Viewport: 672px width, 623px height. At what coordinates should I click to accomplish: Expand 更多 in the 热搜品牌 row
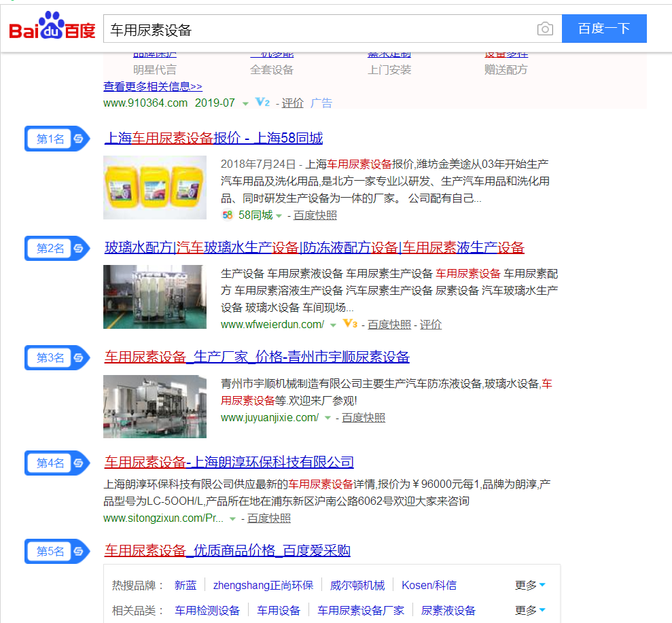pyautogui.click(x=530, y=586)
